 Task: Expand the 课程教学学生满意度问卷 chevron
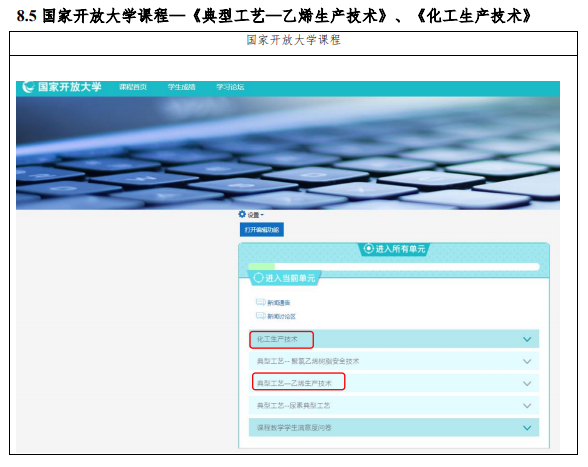pos(527,428)
